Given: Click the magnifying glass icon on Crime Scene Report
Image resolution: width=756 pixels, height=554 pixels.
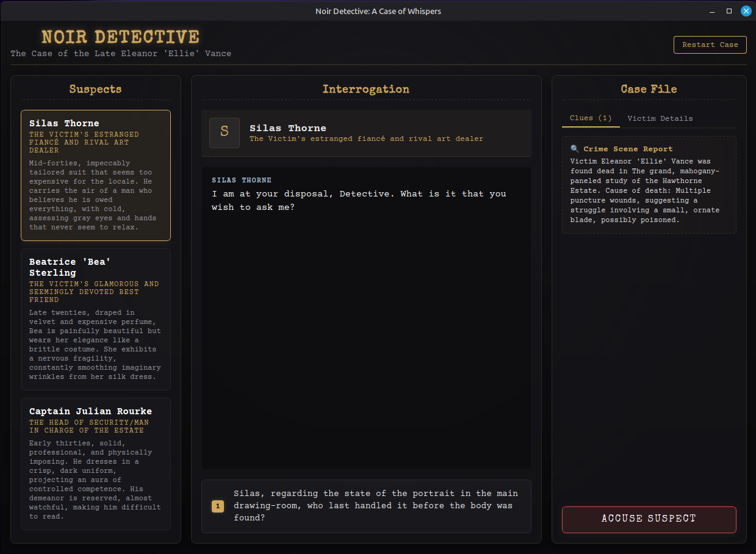Looking at the screenshot, I should tap(575, 149).
